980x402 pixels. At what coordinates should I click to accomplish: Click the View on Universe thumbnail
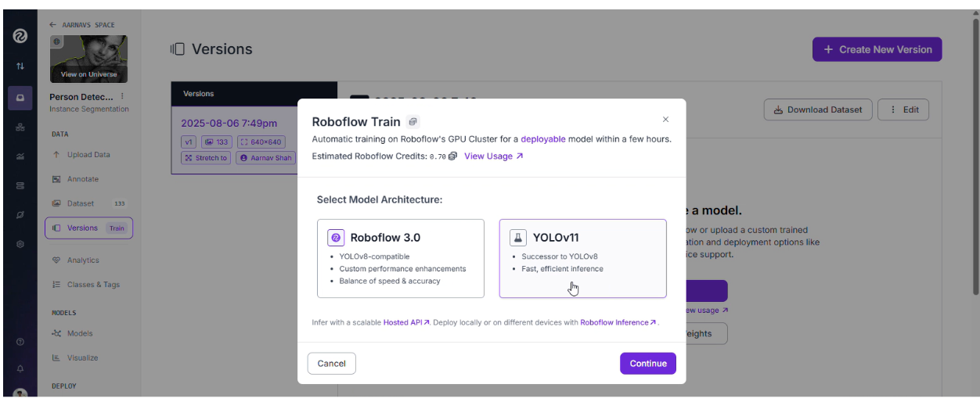click(x=88, y=59)
